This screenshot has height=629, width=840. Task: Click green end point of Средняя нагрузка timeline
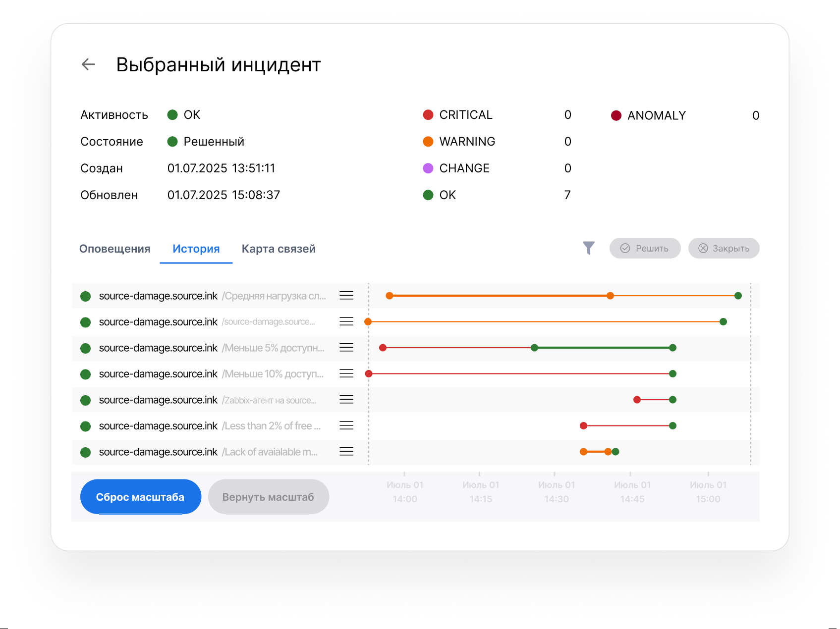[x=738, y=296]
